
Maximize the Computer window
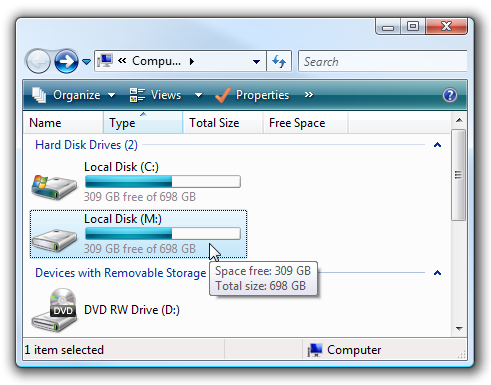(413, 26)
